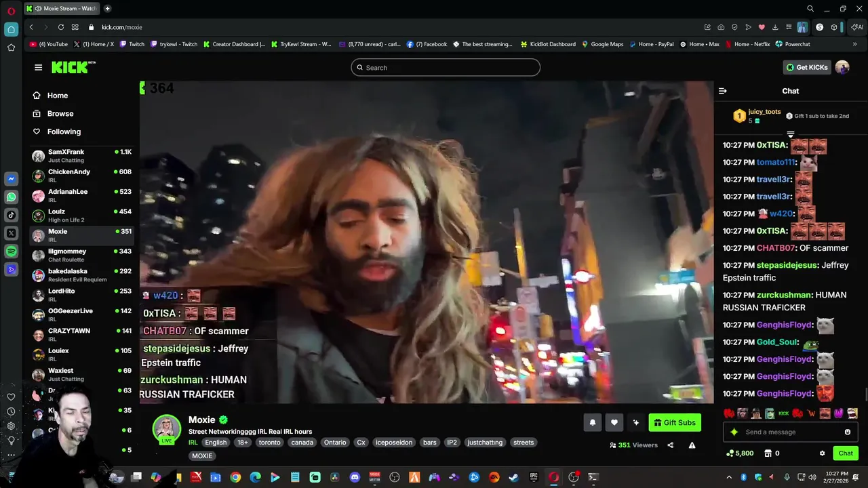Select Following in Kick sidebar
The width and height of the screenshot is (868, 488).
(57, 131)
